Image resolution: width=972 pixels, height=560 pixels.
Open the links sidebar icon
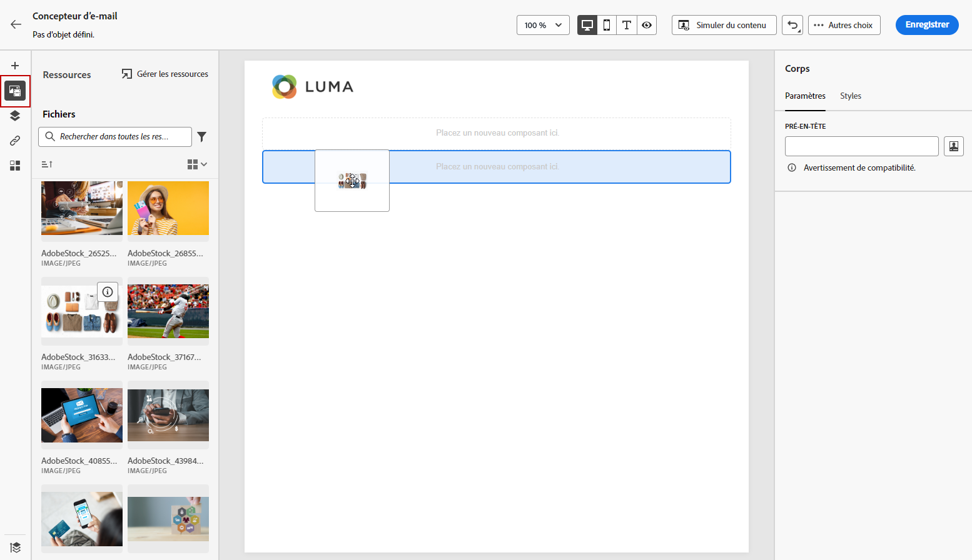[x=15, y=141]
